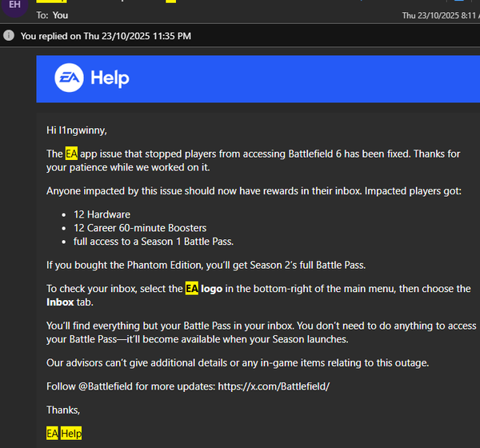Click the @Battlefield handle text
The width and height of the screenshot is (480, 448).
[111, 386]
